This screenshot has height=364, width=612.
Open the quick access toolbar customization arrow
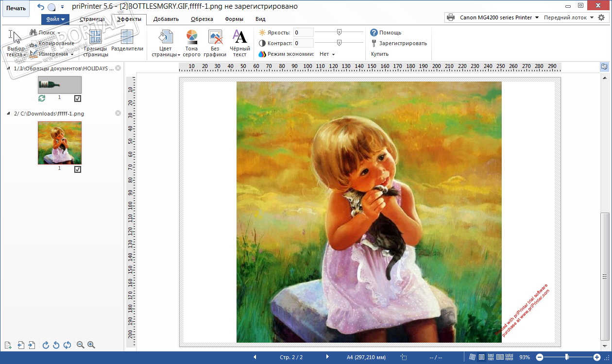pyautogui.click(x=62, y=7)
